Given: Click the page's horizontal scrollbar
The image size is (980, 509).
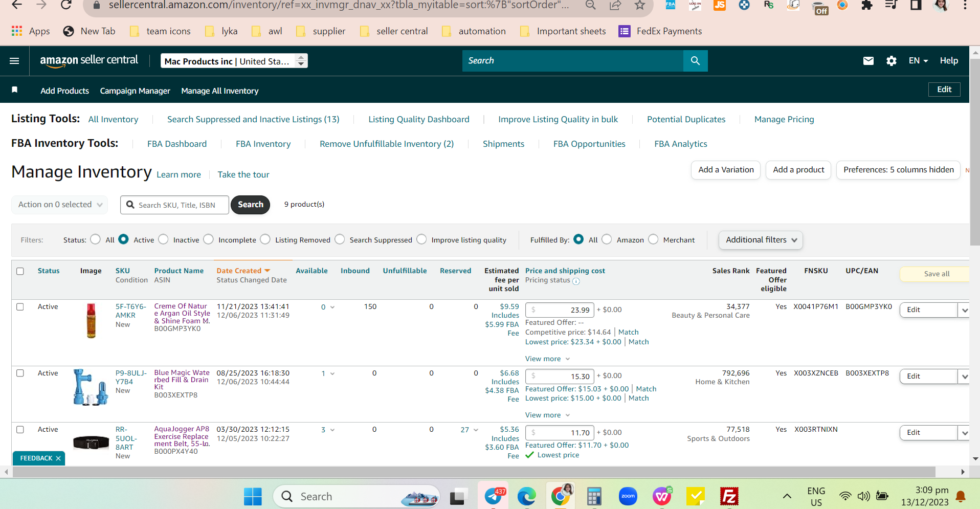Looking at the screenshot, I should click(x=474, y=472).
